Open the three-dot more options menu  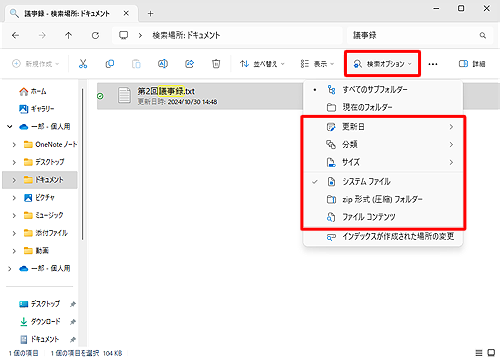[433, 64]
